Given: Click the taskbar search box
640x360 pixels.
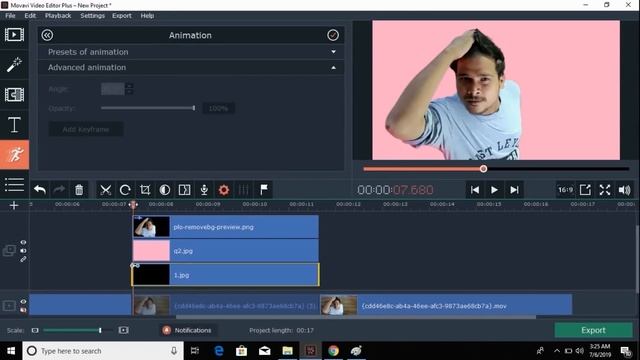Looking at the screenshot, I should tap(102, 351).
